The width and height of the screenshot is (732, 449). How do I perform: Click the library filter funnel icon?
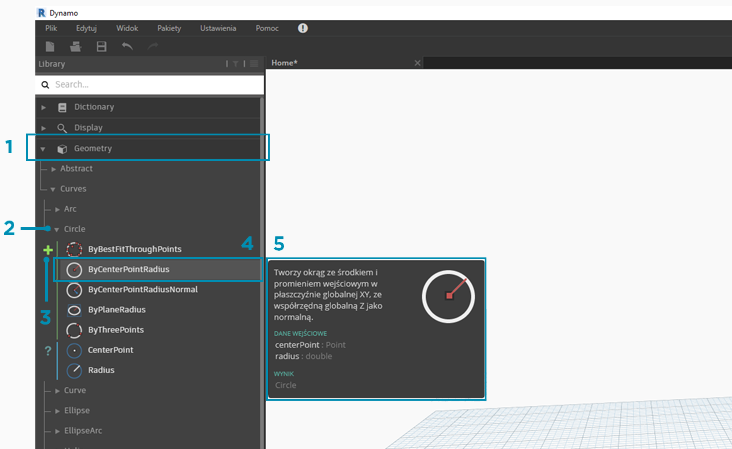tap(236, 64)
